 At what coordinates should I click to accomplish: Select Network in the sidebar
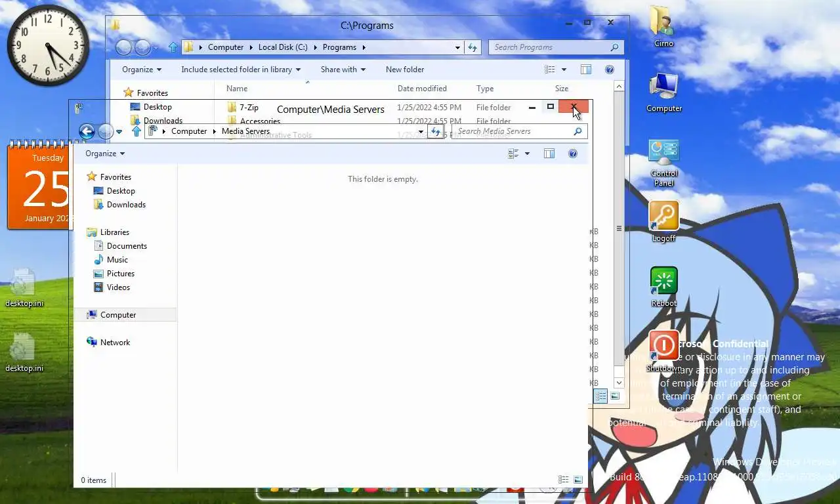click(x=115, y=343)
